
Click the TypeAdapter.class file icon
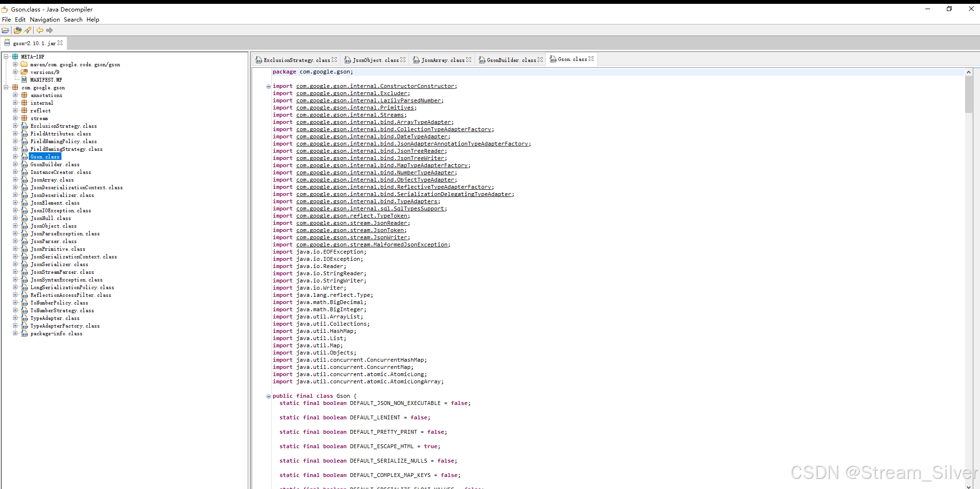(24, 318)
